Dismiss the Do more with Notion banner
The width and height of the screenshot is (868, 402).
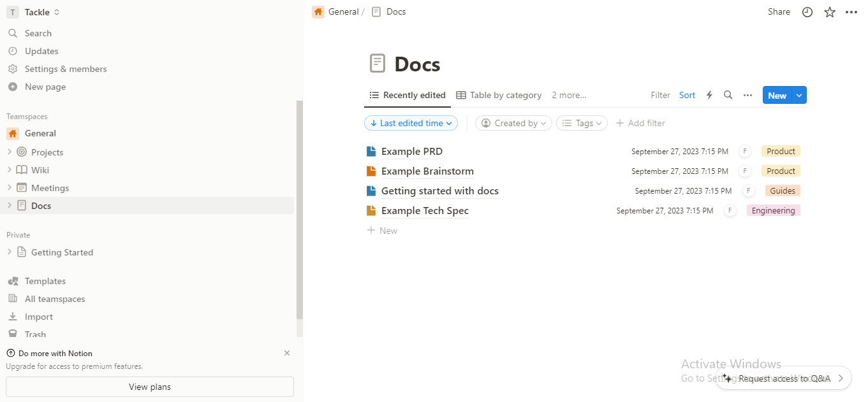pyautogui.click(x=287, y=353)
